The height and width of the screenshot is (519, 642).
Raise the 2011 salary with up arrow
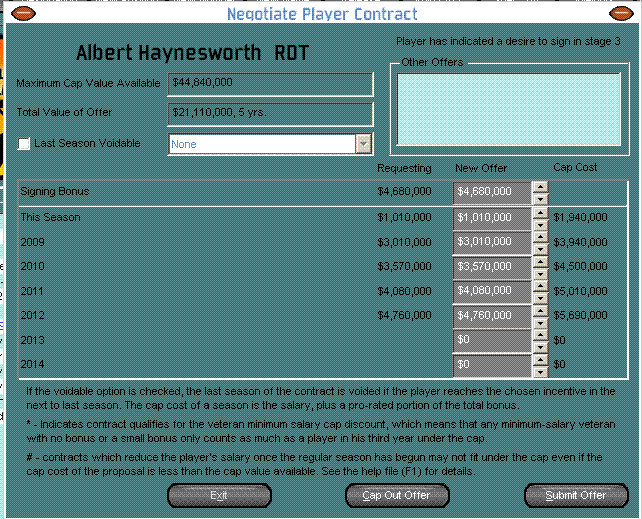coord(540,286)
